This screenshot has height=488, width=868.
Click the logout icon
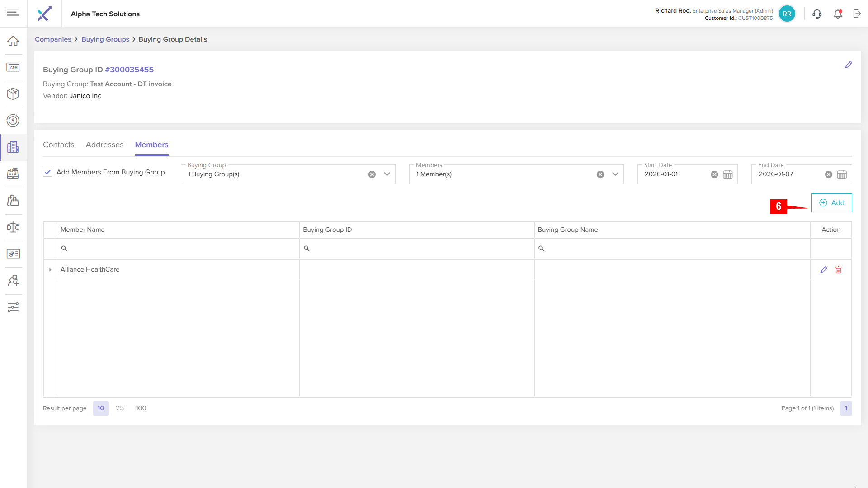click(x=857, y=14)
